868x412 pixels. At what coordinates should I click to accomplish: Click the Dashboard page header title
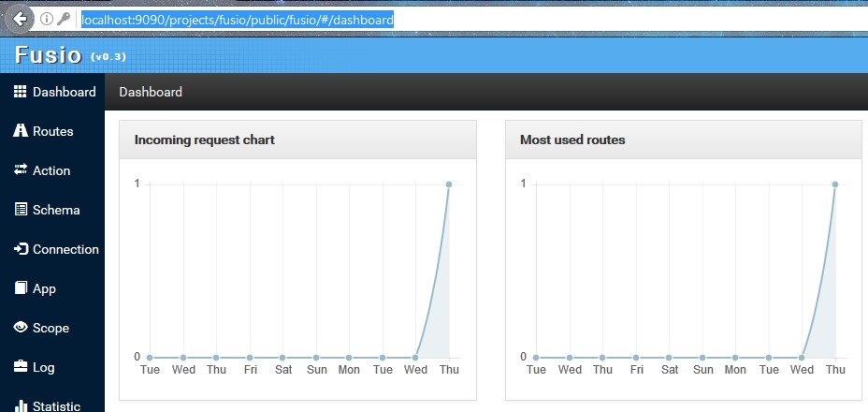pos(151,92)
